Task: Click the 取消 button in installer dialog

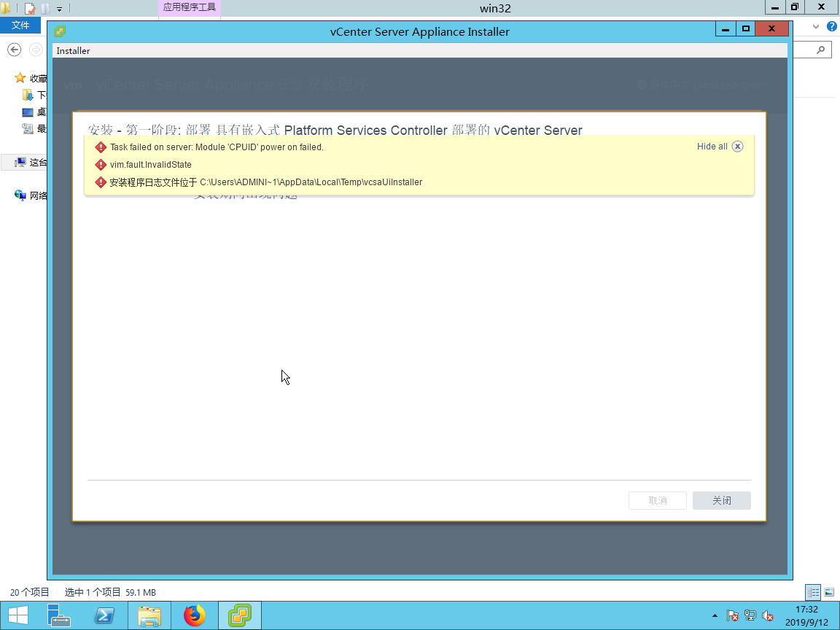Action: pyautogui.click(x=657, y=500)
